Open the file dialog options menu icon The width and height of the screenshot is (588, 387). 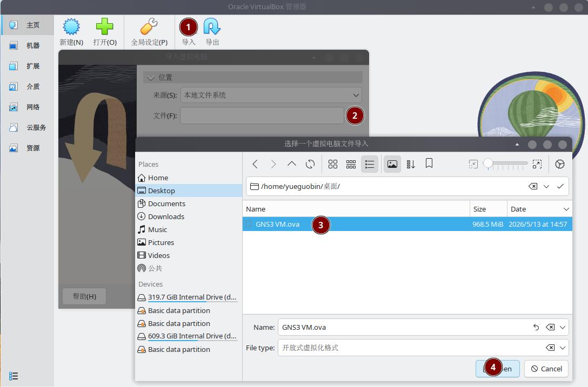click(559, 164)
